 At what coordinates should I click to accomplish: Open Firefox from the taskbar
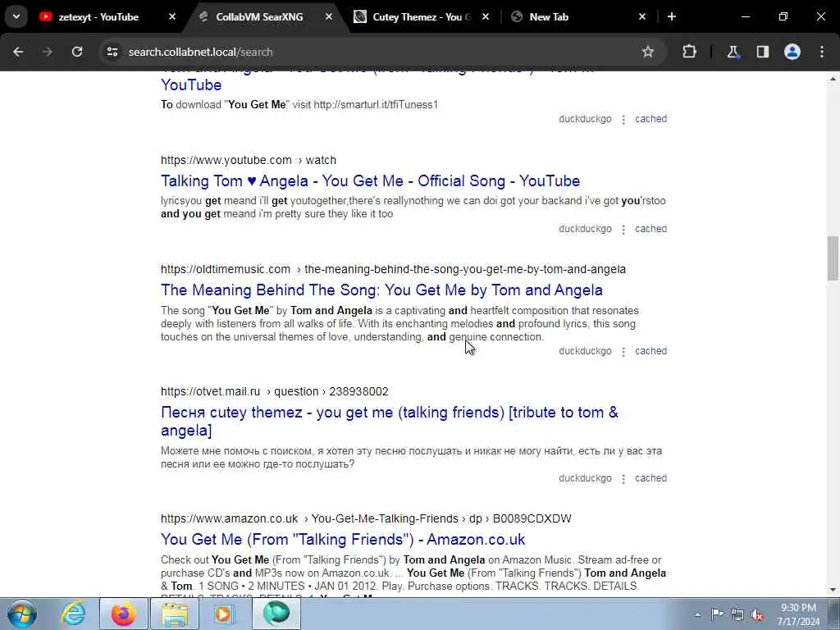124,614
